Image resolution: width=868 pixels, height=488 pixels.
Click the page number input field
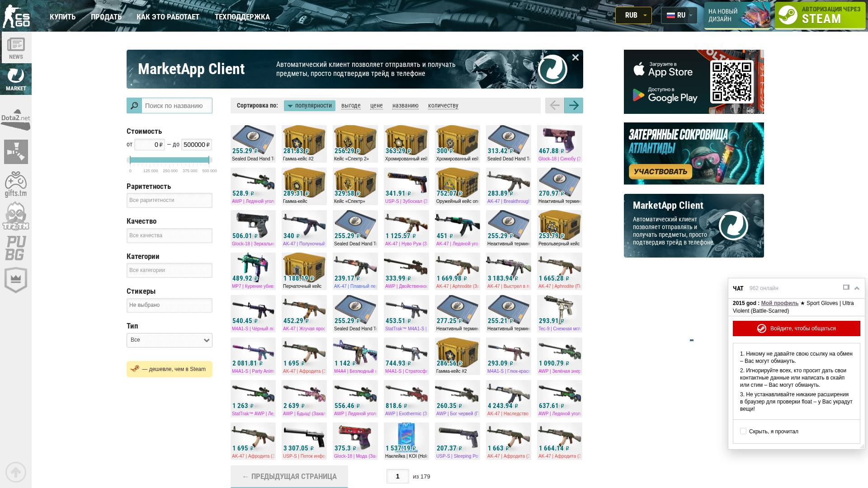tap(398, 476)
